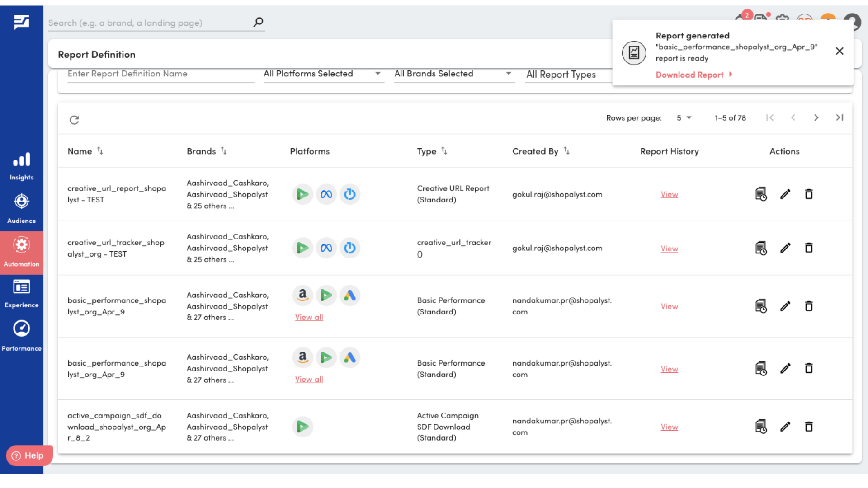Click the Download Report link
This screenshot has height=488, width=868.
690,75
